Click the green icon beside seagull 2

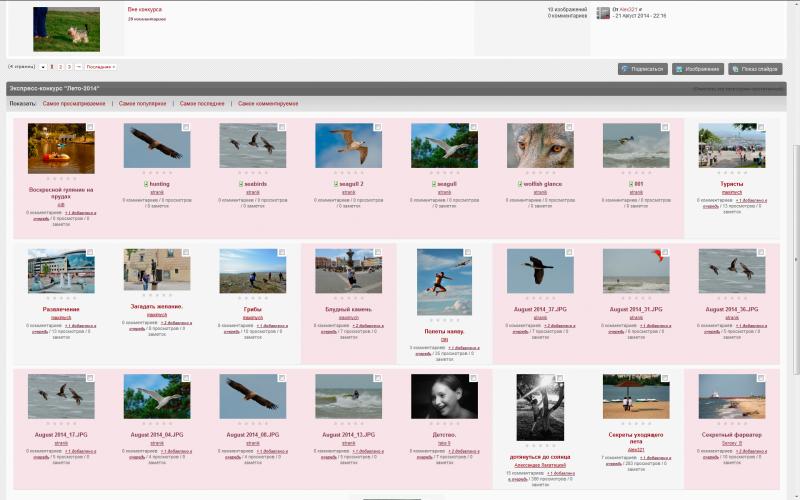[335, 184]
